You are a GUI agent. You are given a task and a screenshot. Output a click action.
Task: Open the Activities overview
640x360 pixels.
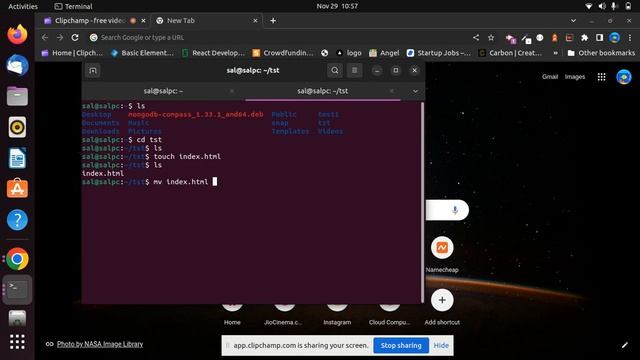click(23, 6)
